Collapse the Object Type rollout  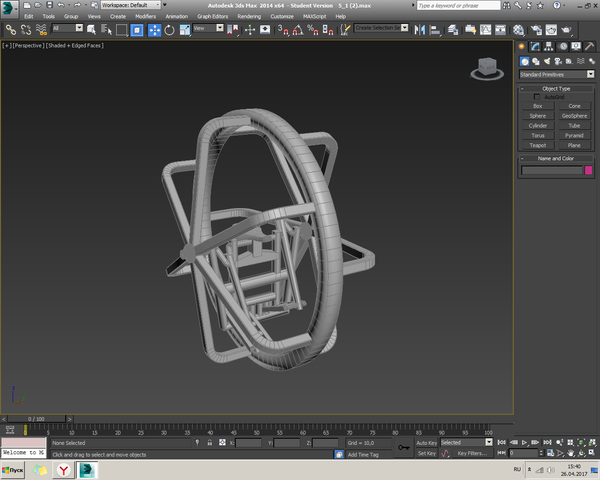click(x=556, y=89)
